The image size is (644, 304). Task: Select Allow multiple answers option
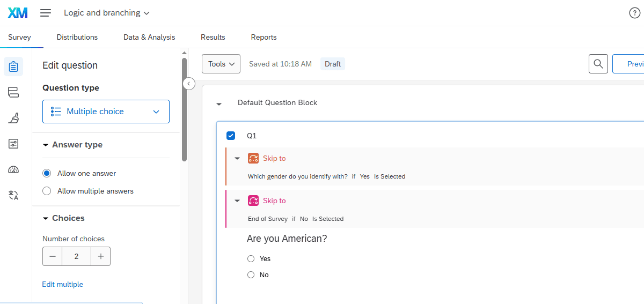point(47,191)
